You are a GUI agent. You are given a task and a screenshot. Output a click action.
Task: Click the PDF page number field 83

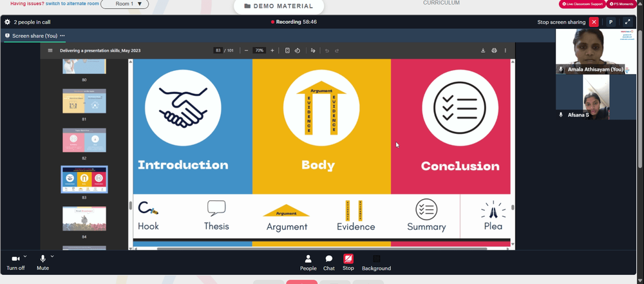tap(218, 50)
